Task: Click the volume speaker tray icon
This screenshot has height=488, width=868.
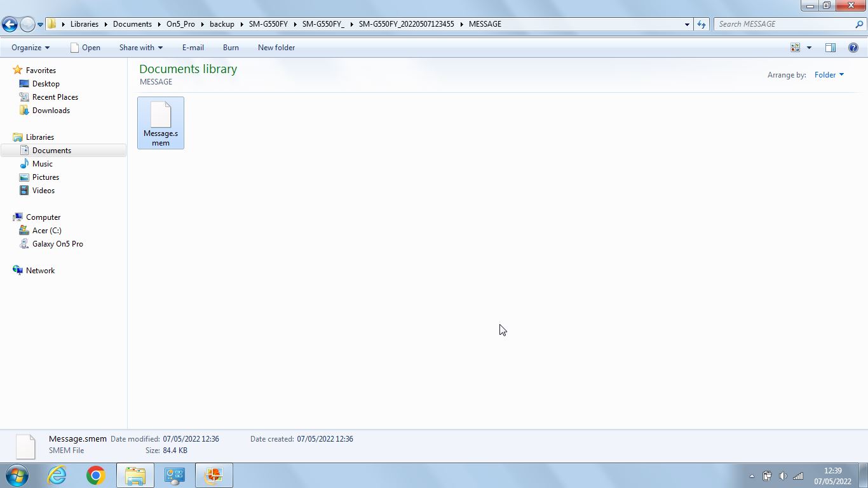Action: 783,476
